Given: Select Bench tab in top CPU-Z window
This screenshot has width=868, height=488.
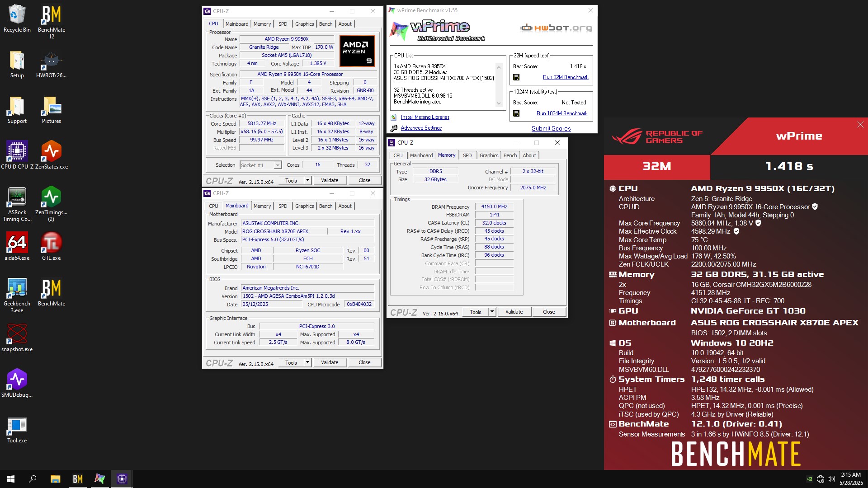Looking at the screenshot, I should [325, 24].
